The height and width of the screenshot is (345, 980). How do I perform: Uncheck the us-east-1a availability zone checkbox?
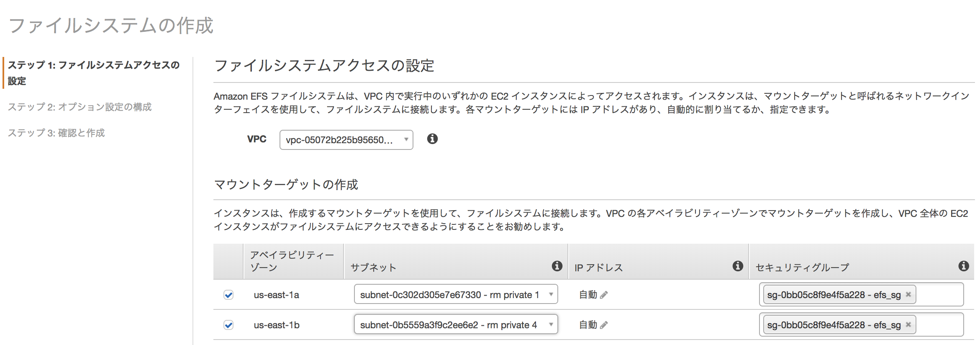click(x=228, y=295)
